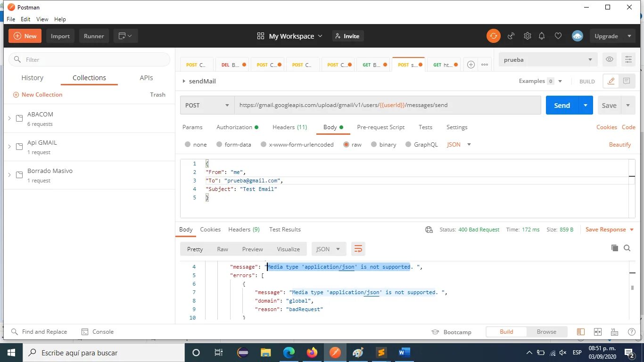This screenshot has height=362, width=644.
Task: Click the sync icon in the header
Action: [493, 36]
